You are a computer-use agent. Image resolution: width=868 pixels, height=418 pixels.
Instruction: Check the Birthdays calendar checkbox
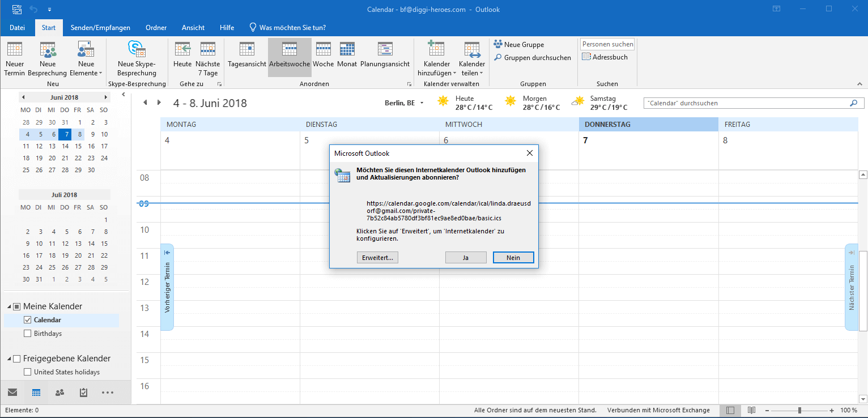(x=28, y=334)
